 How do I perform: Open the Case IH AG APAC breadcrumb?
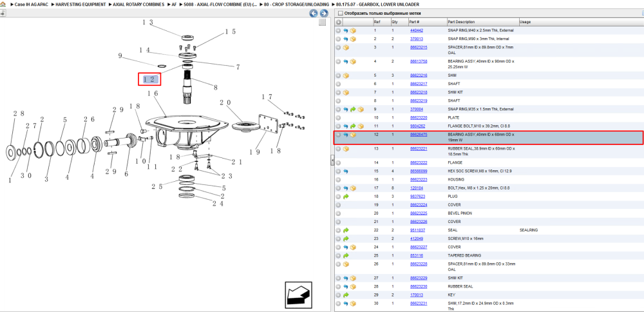point(31,4)
